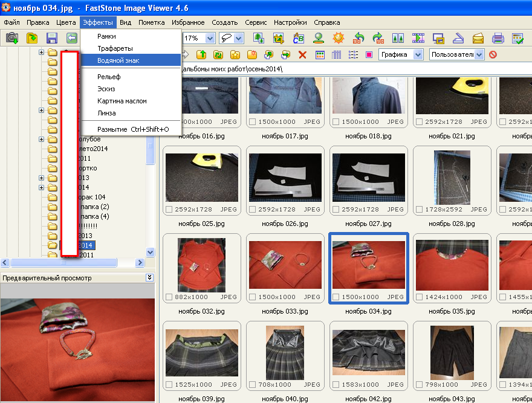Click the yellow sun adjust lighting icon
The image size is (532, 403).
[x=339, y=38]
